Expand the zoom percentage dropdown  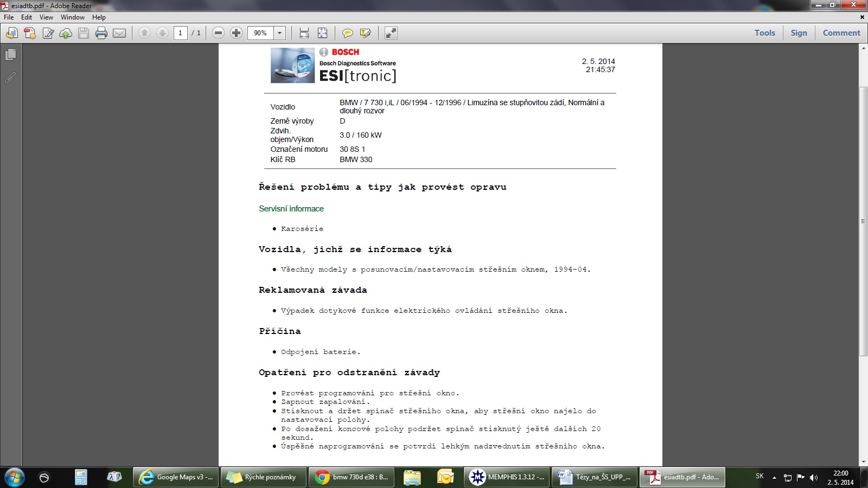coord(279,33)
